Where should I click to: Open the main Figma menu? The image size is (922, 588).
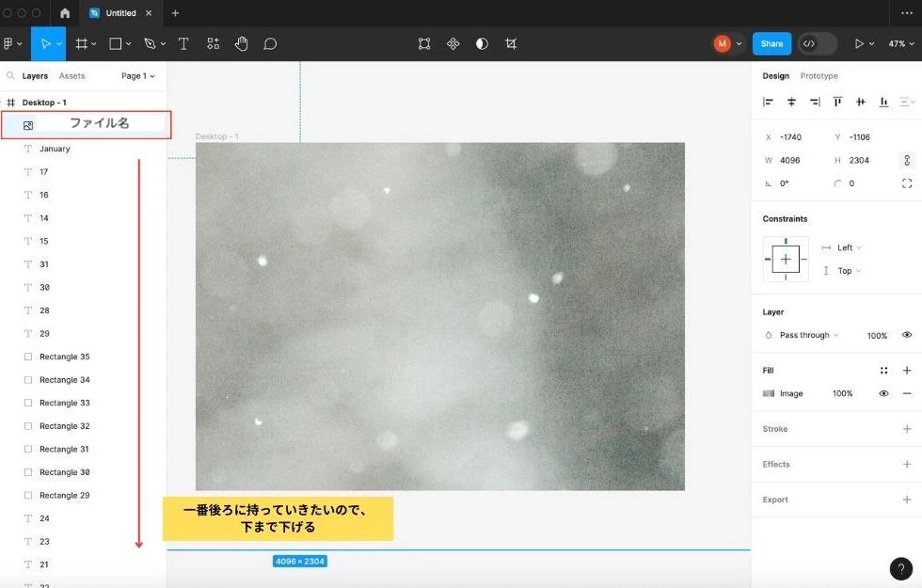click(x=11, y=43)
